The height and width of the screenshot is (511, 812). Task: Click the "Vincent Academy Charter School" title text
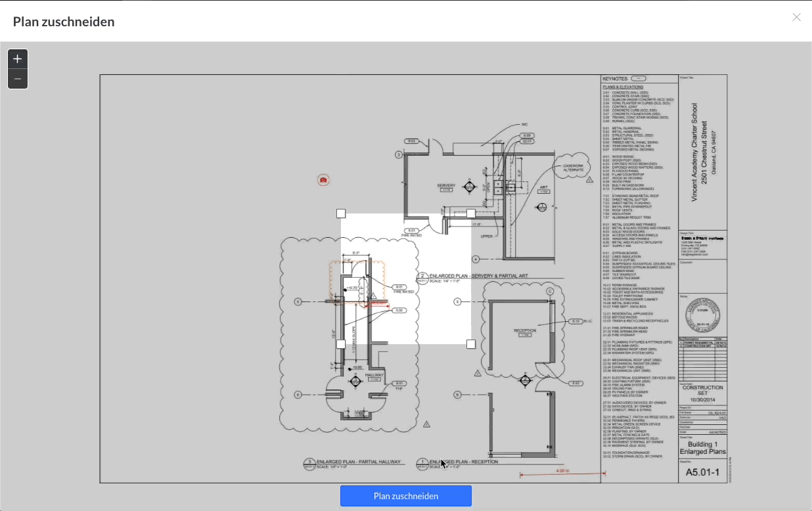[x=695, y=152]
